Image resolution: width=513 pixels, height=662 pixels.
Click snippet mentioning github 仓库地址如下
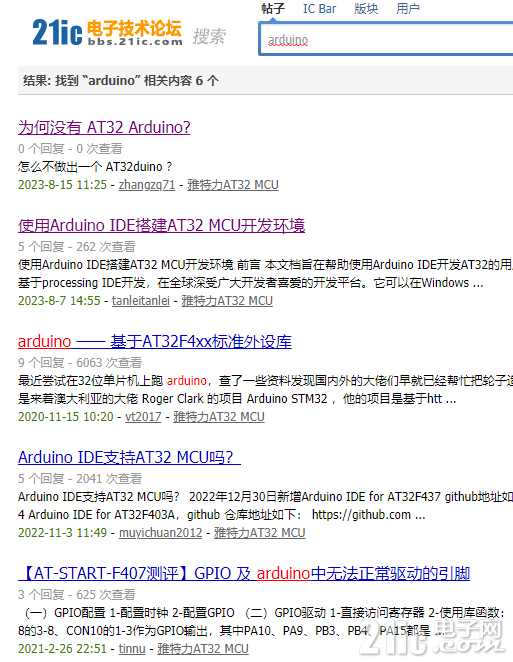265,506
